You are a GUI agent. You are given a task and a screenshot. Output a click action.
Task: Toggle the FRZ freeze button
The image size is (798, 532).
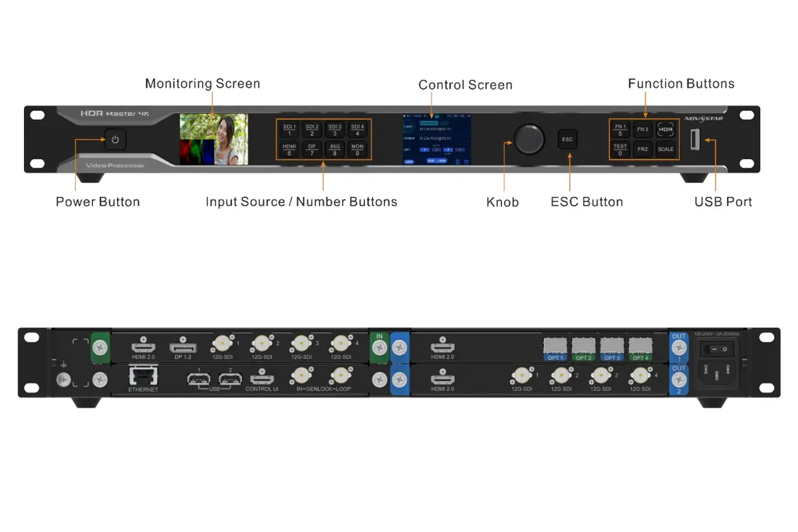[x=643, y=149]
